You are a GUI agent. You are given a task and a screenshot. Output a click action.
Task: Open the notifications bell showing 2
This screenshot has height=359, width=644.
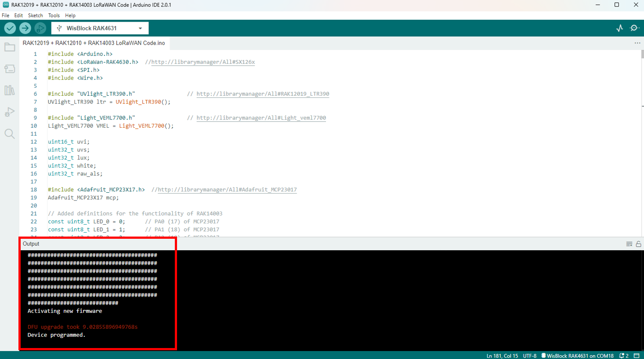[624, 356]
